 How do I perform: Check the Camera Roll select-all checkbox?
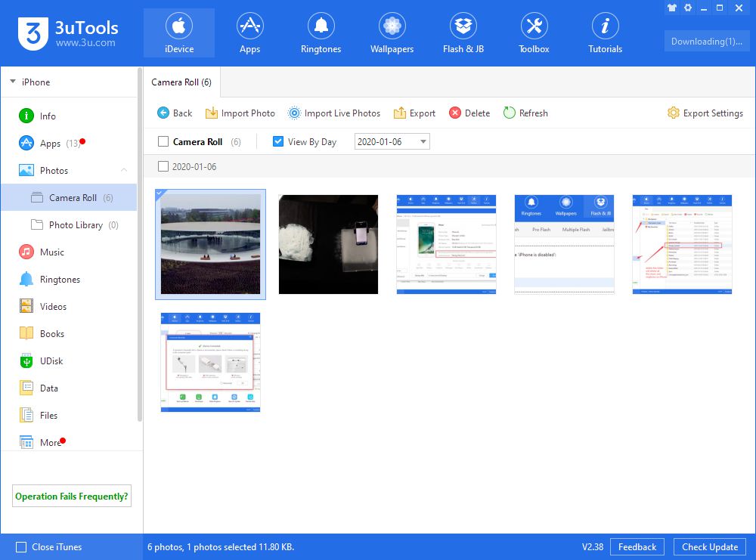[x=163, y=141]
